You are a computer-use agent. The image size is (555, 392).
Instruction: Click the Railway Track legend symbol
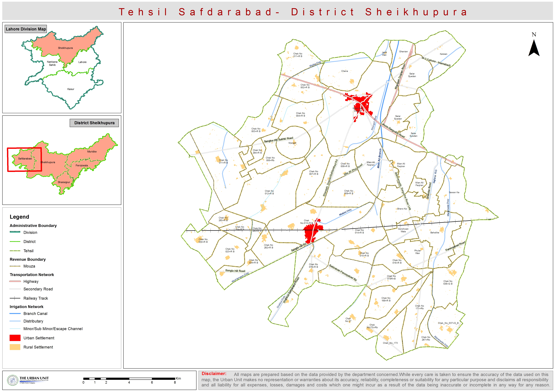(15, 298)
